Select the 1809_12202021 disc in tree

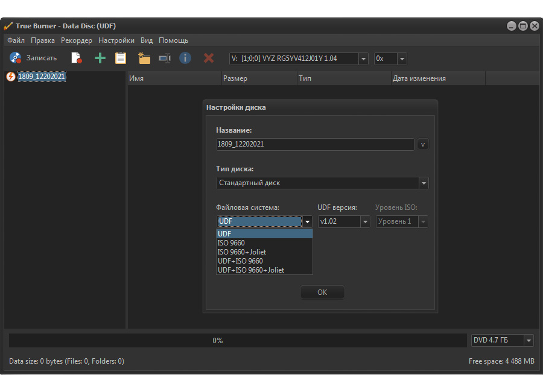pyautogui.click(x=41, y=77)
